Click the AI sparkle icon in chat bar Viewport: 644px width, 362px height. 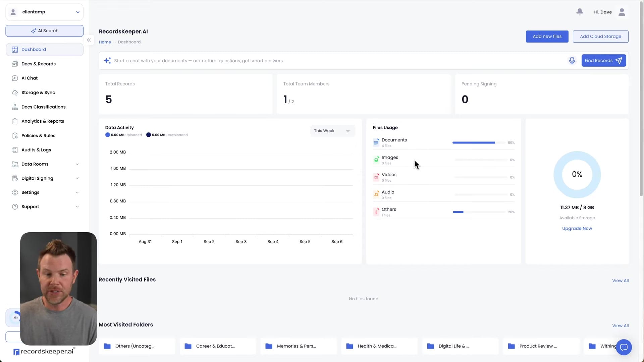[107, 60]
